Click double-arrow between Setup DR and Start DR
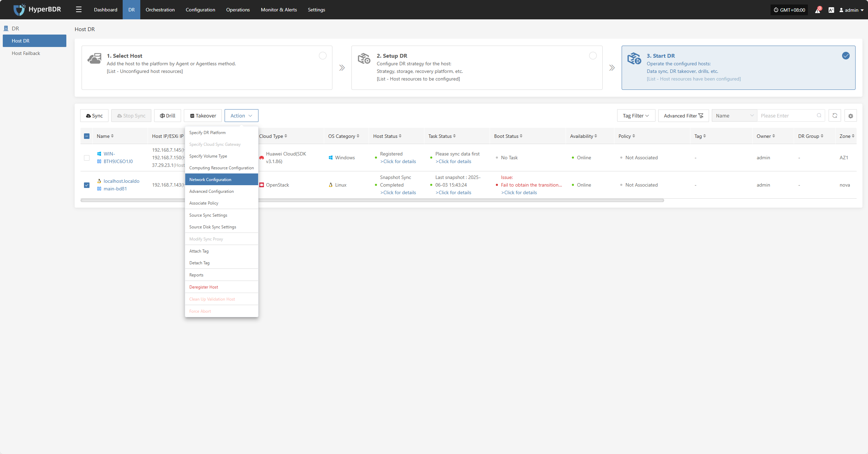 click(612, 68)
